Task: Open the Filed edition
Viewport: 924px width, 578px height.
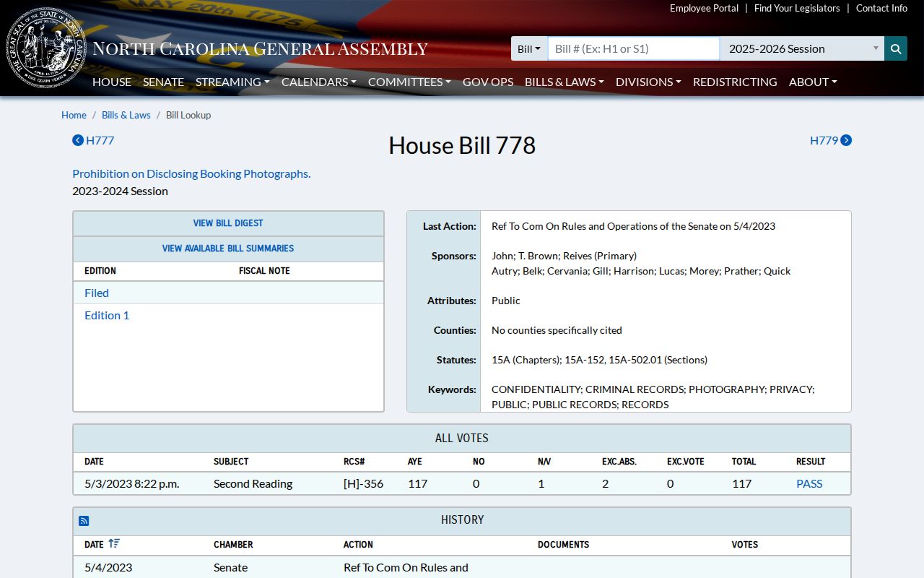Action: (97, 293)
